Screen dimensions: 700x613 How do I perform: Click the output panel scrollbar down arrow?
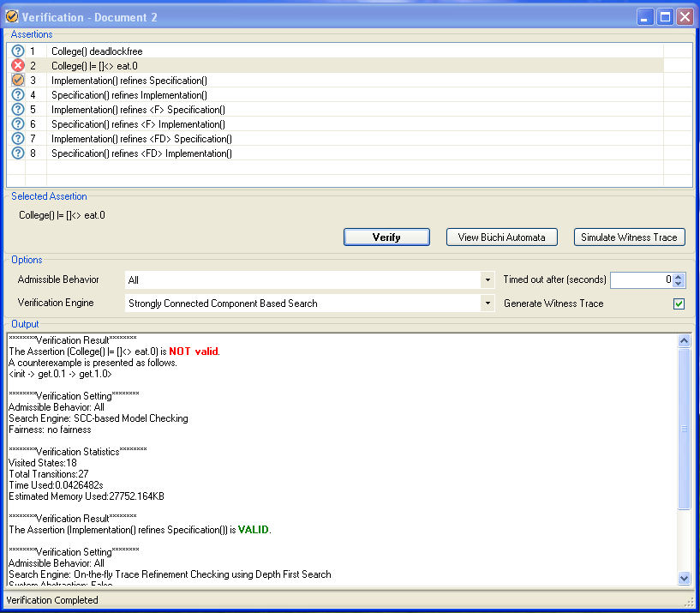coord(684,579)
